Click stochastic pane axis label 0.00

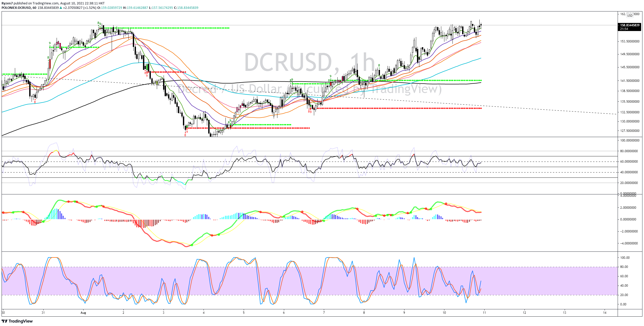(623, 304)
